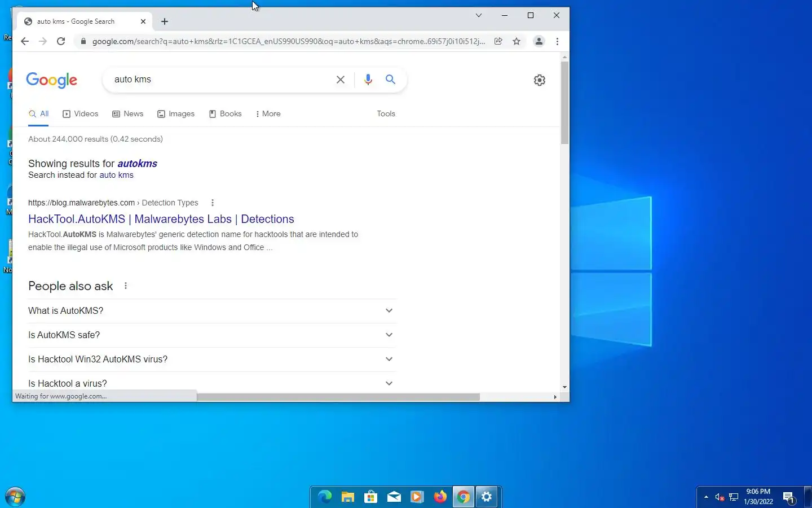This screenshot has width=812, height=508.
Task: Open the network tray icon
Action: (x=734, y=497)
